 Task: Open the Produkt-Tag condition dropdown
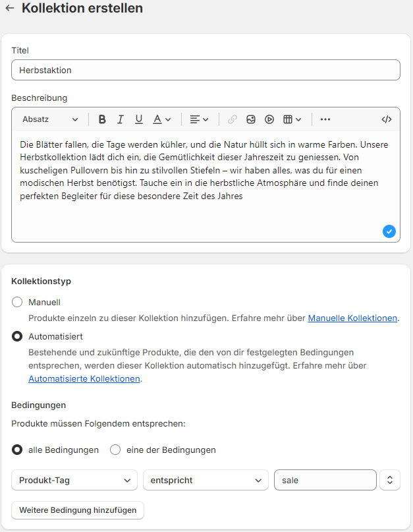coord(74,480)
